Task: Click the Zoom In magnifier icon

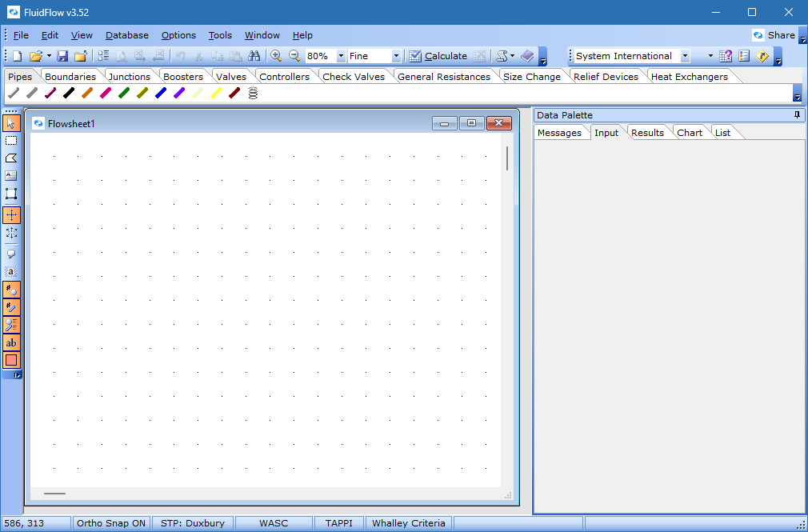Action: [276, 56]
